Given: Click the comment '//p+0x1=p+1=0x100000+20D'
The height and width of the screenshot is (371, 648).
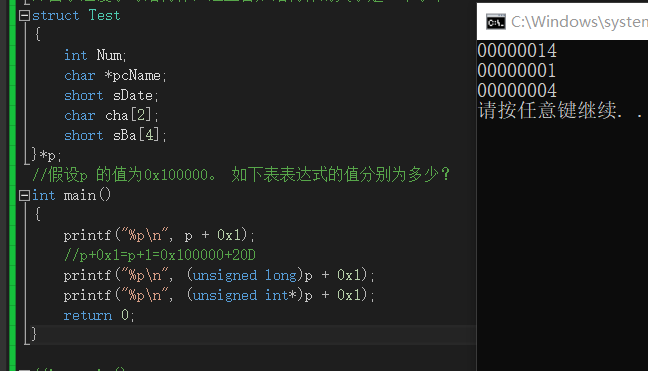Looking at the screenshot, I should 160,255.
